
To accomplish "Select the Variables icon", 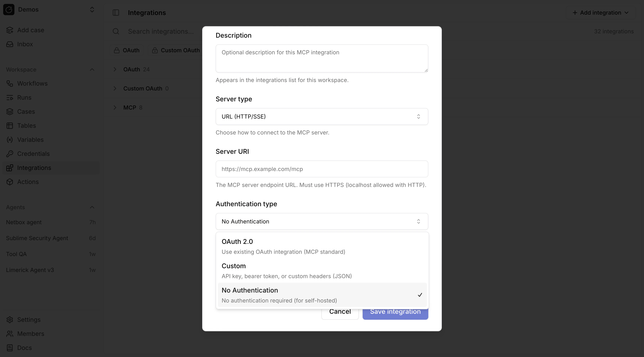I will tap(10, 139).
